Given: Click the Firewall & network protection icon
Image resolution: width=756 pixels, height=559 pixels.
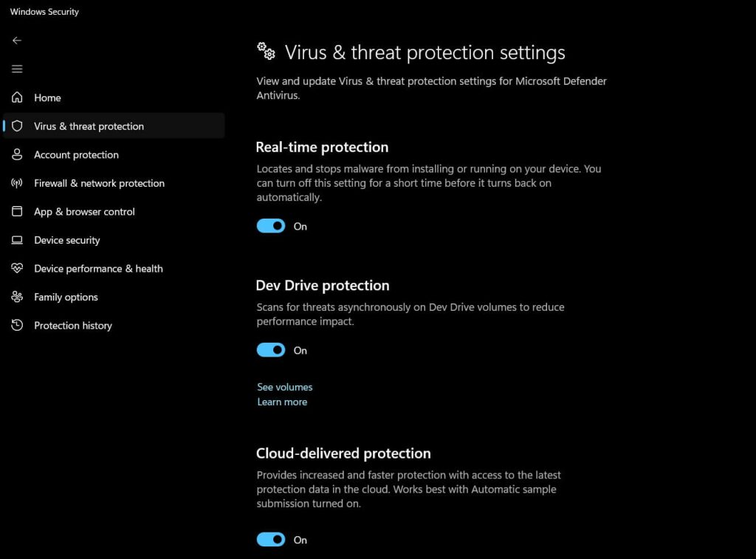Looking at the screenshot, I should click(x=16, y=183).
